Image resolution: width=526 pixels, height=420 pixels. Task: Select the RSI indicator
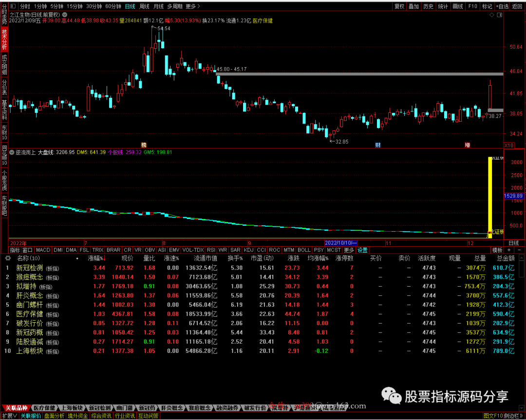click(211, 250)
